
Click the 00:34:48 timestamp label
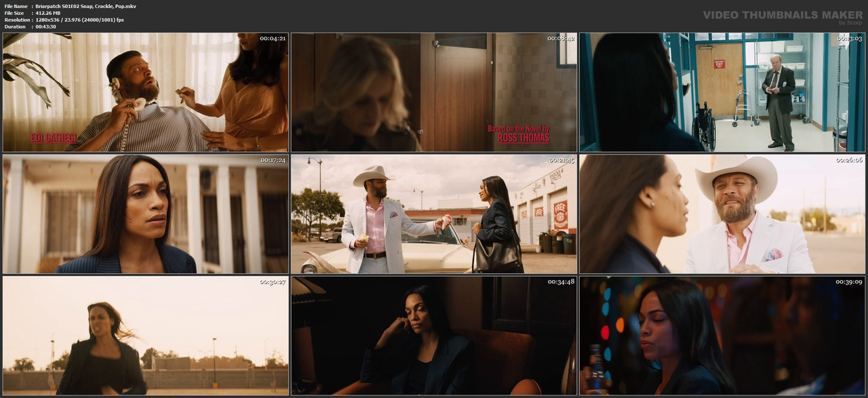[x=561, y=281]
